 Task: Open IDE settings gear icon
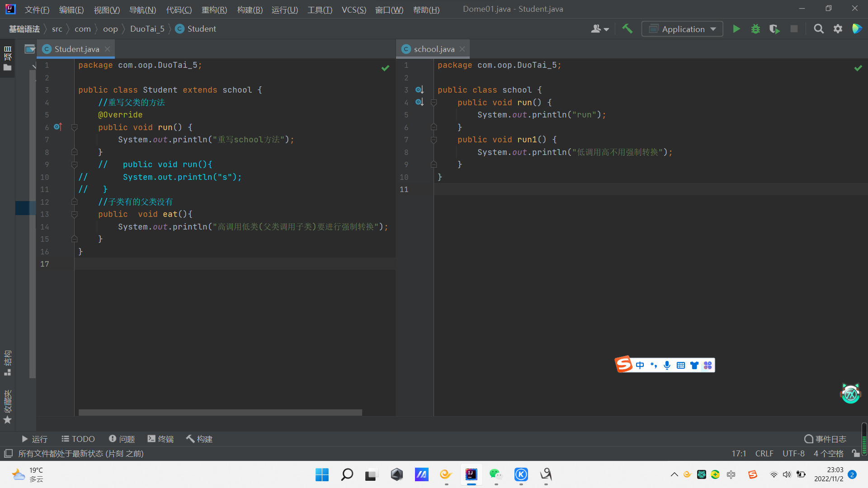pos(838,29)
